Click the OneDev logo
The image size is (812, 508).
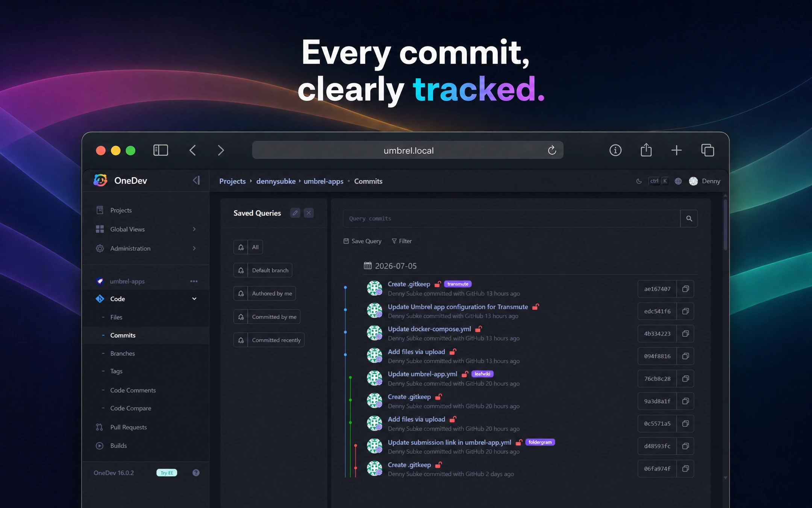coord(100,180)
